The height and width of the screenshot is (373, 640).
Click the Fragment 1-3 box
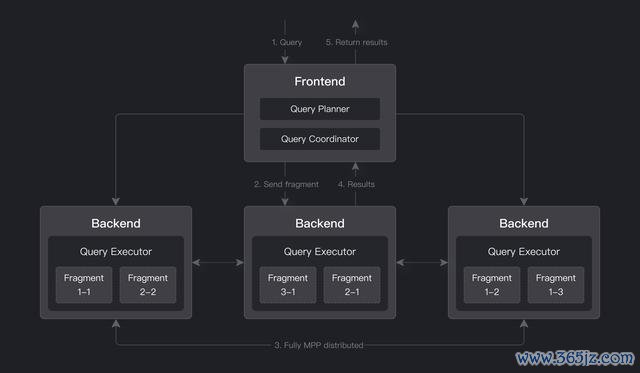(x=556, y=285)
